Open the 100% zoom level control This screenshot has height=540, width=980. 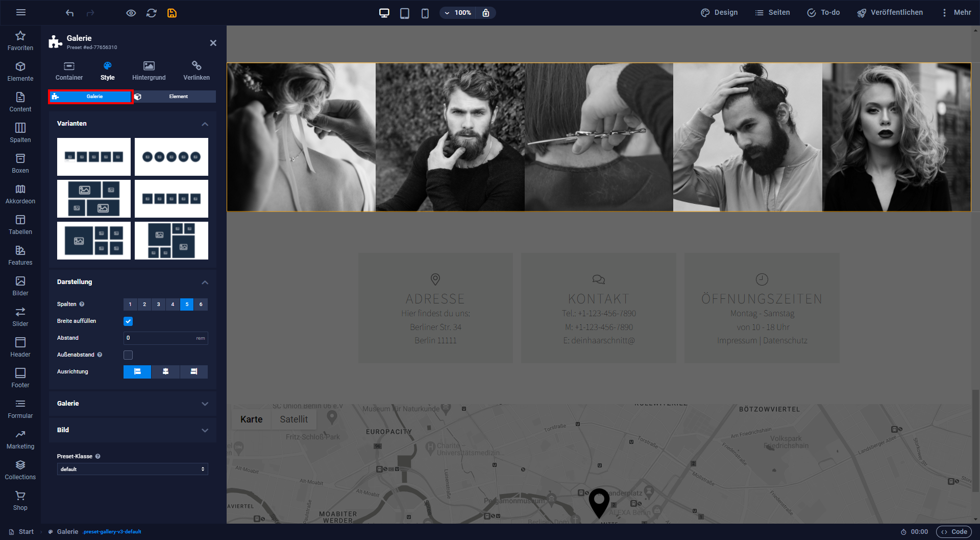tap(458, 13)
